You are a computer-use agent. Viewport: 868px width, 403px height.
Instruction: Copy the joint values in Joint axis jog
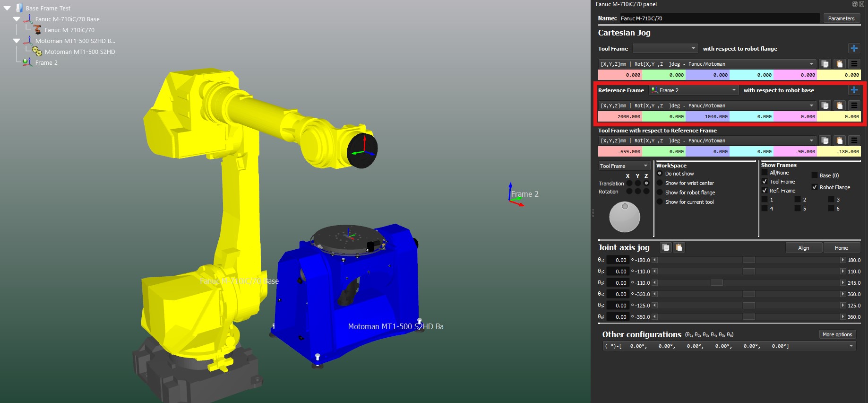(666, 247)
